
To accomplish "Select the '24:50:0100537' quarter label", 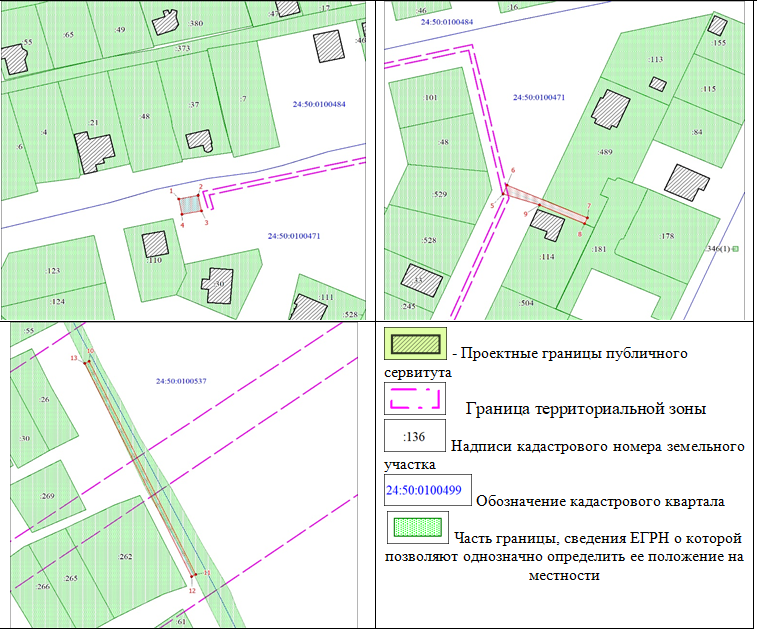I will 181,381.
